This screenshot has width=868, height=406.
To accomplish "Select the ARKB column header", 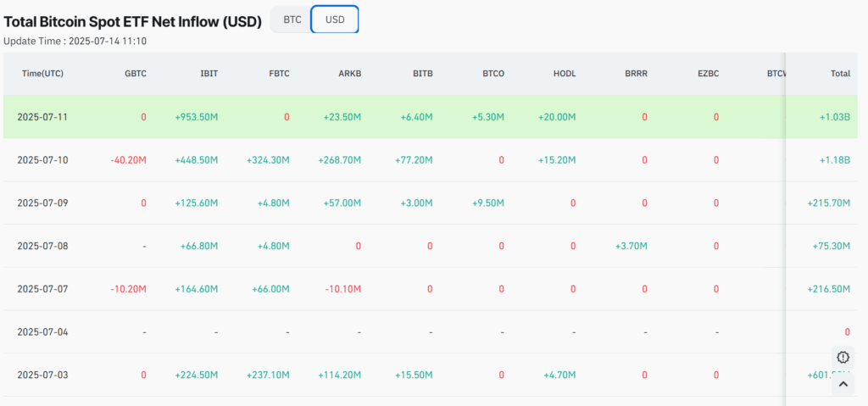I will 350,74.
